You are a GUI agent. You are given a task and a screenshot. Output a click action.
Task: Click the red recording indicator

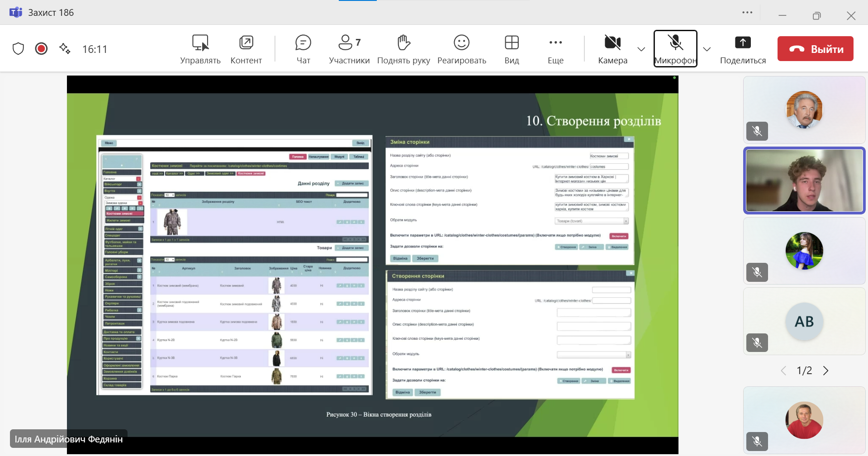click(x=41, y=48)
